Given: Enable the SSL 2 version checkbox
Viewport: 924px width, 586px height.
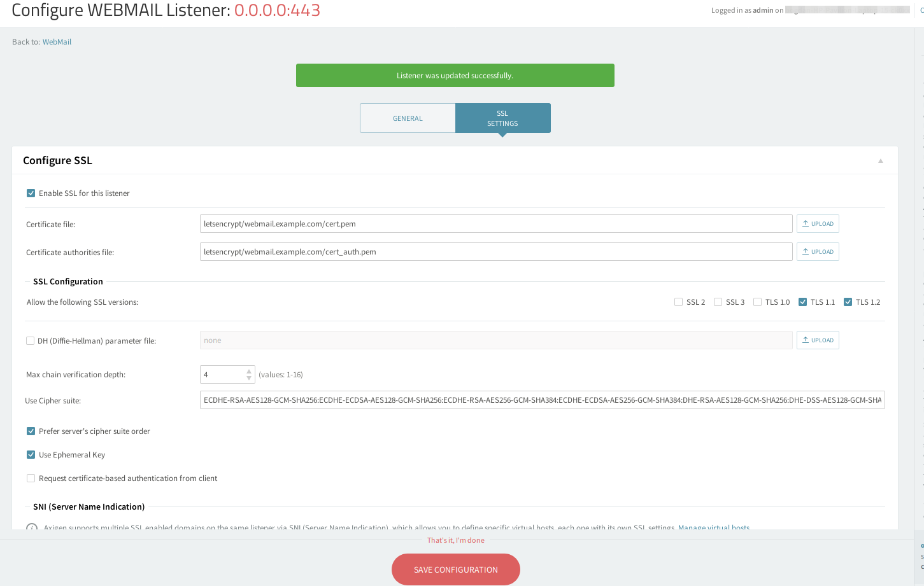Looking at the screenshot, I should coord(678,302).
